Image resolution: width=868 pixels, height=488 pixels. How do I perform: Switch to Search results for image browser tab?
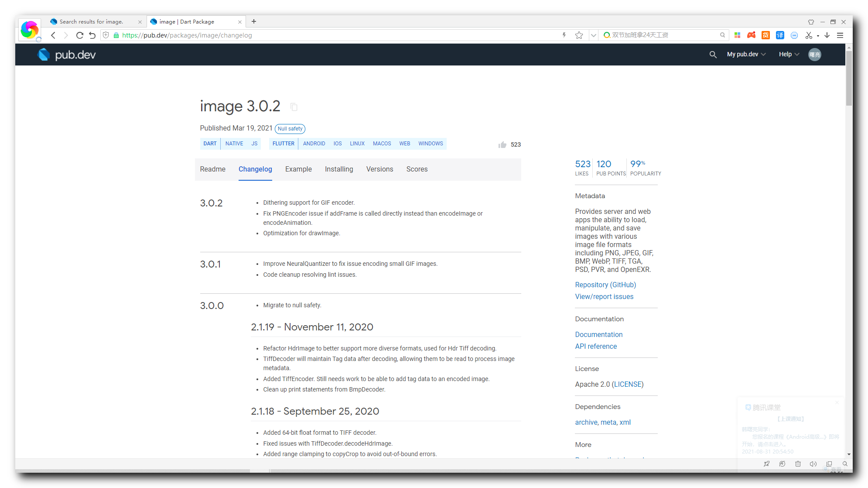pyautogui.click(x=96, y=21)
